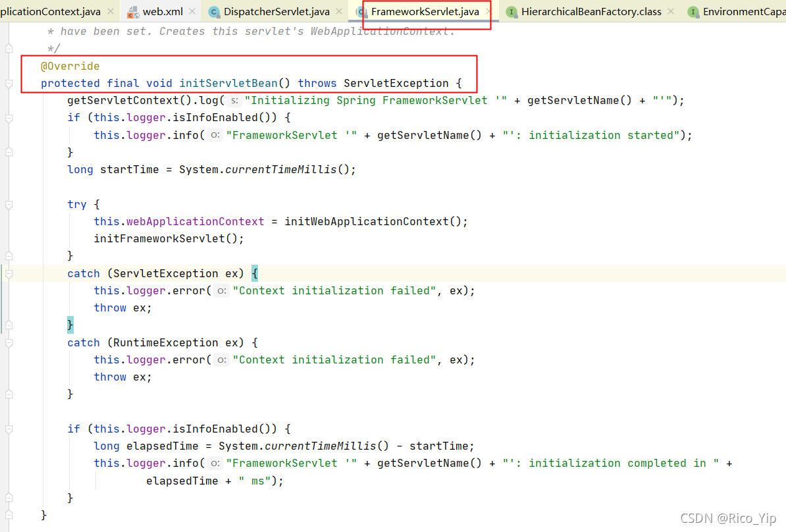The image size is (786, 532).
Task: Click the webApplicationContext field
Action: pos(195,222)
